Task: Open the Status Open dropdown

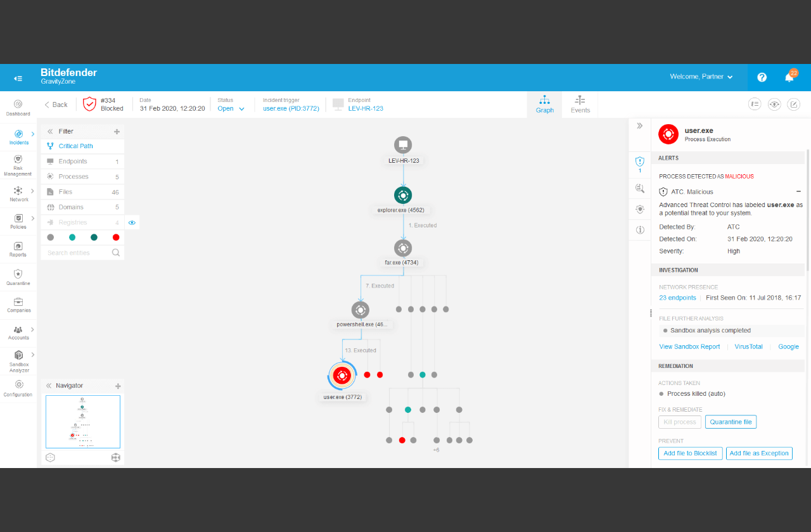Action: click(231, 108)
